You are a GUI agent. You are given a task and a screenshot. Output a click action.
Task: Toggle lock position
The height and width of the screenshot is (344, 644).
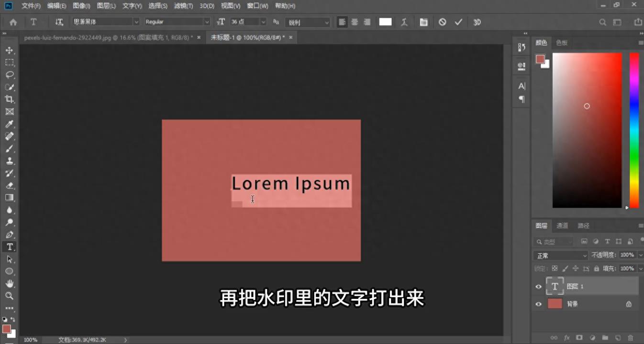point(576,269)
